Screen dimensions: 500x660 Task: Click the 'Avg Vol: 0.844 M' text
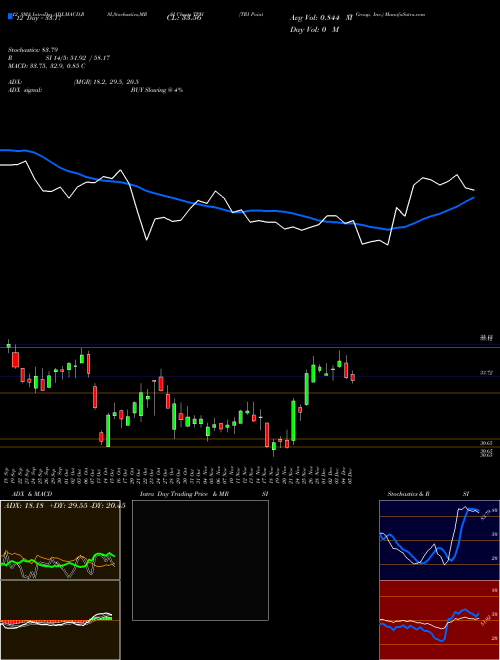321,18
